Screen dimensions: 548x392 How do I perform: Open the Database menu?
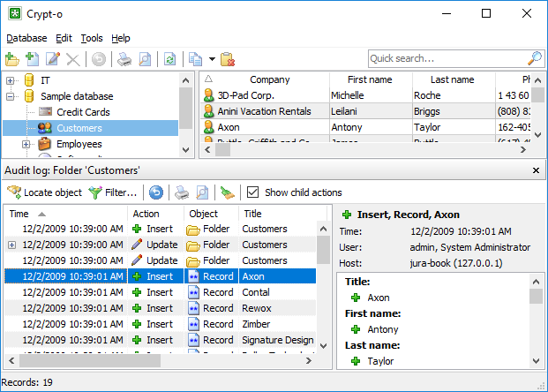point(26,38)
